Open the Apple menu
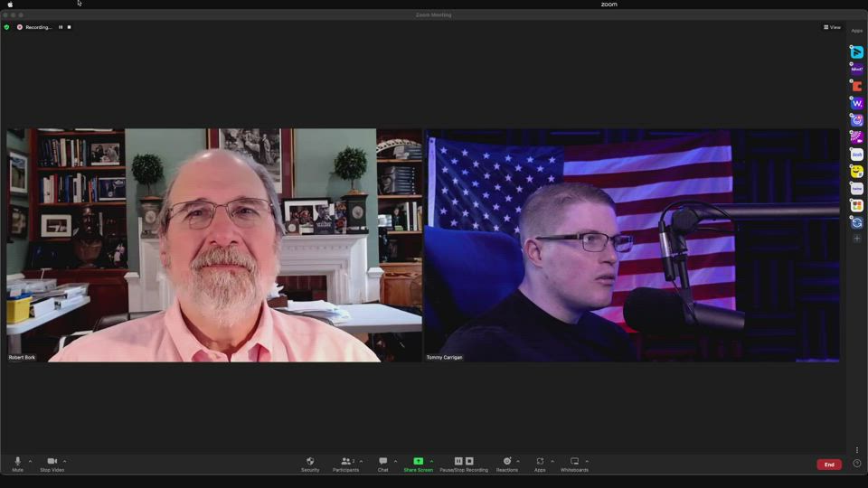The image size is (868, 488). point(11,5)
